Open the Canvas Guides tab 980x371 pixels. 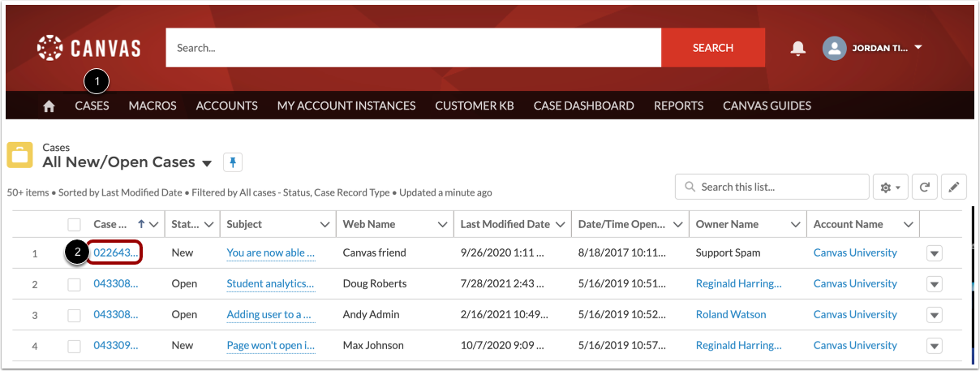(x=767, y=106)
